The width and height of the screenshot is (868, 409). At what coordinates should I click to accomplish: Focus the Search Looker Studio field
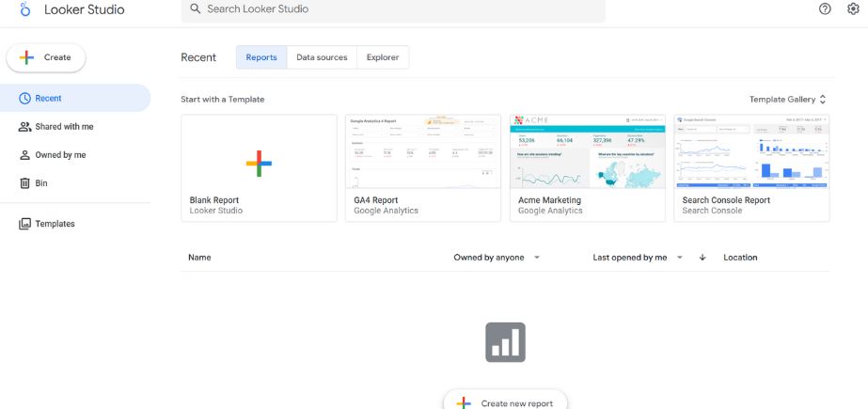coord(393,9)
